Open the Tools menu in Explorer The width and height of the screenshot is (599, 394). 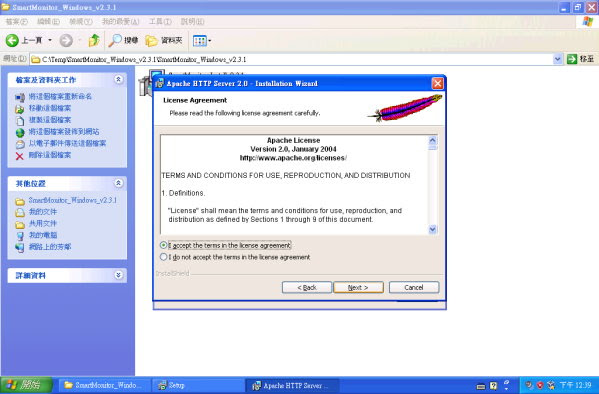[160, 21]
